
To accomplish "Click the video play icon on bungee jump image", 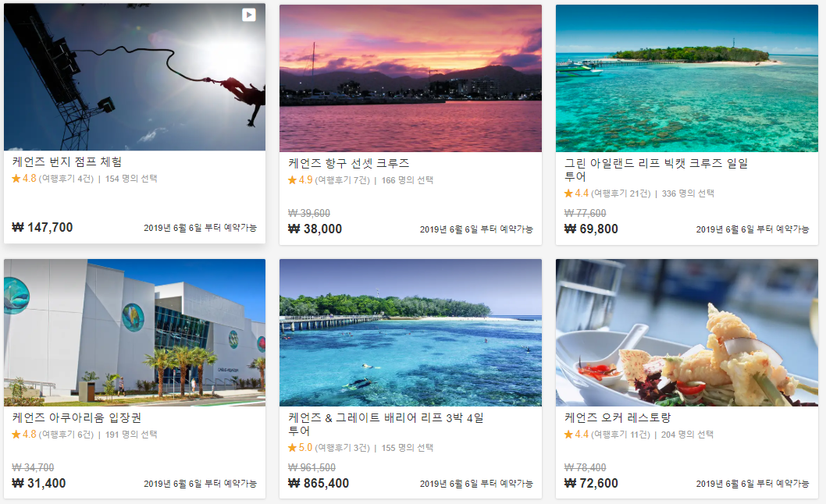I will coord(248,15).
